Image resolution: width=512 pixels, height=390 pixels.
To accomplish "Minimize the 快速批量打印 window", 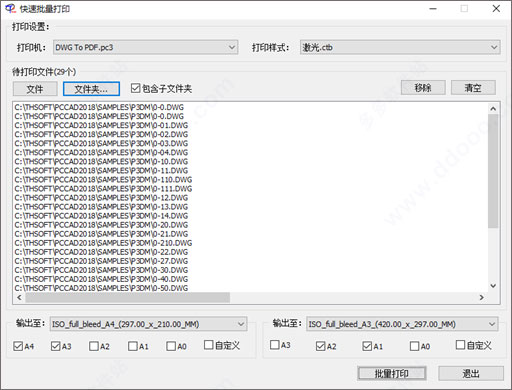I will [433, 9].
